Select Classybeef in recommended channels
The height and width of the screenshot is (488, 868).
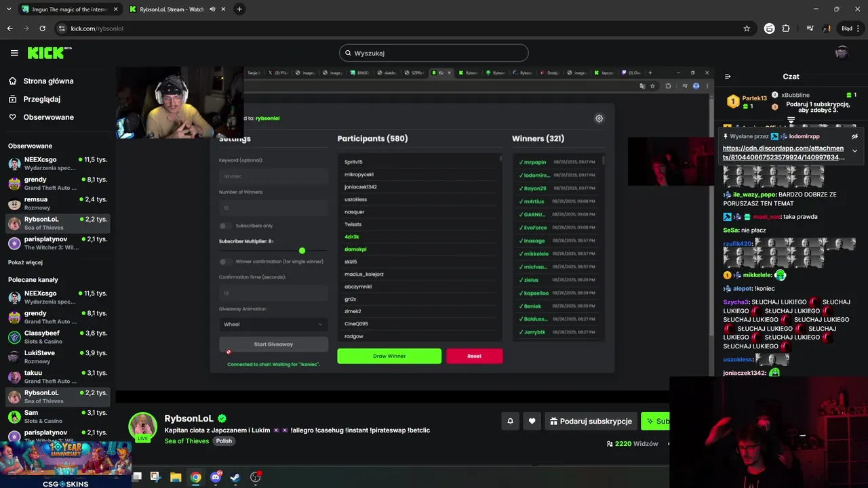tap(58, 337)
